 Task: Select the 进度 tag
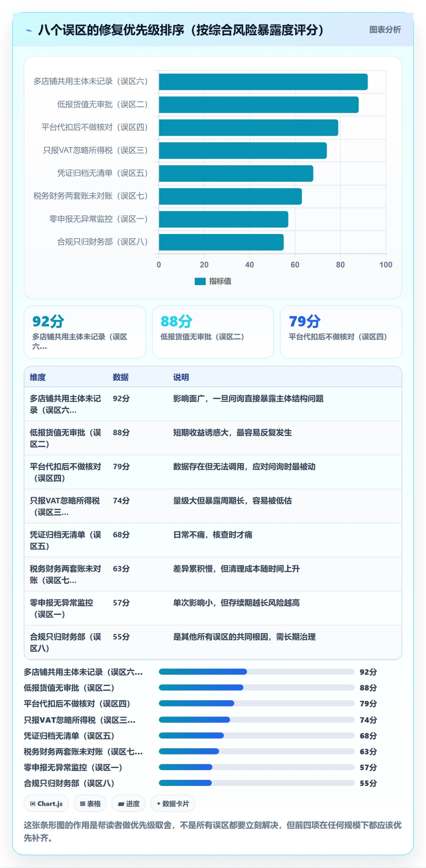point(128,804)
